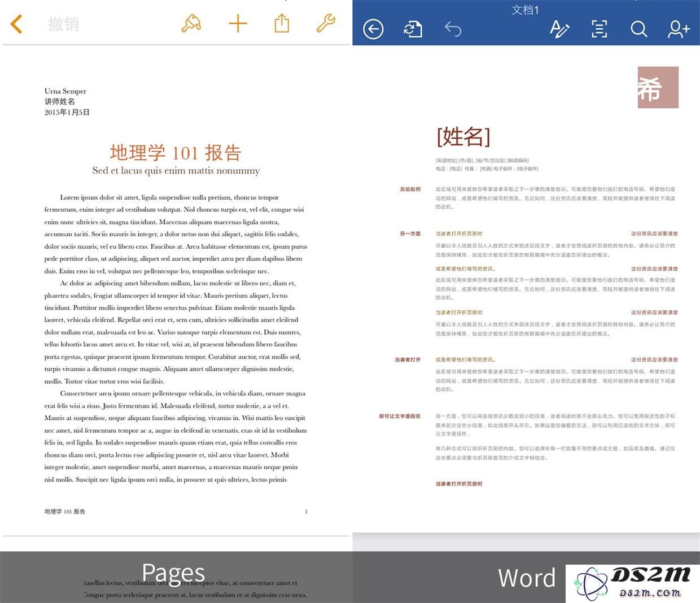Click the page number 1 in Pages footer
Screen dimensions: 700x603
click(306, 512)
